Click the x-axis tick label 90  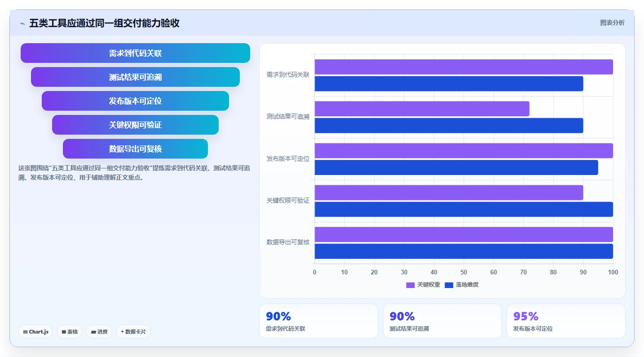(583, 272)
